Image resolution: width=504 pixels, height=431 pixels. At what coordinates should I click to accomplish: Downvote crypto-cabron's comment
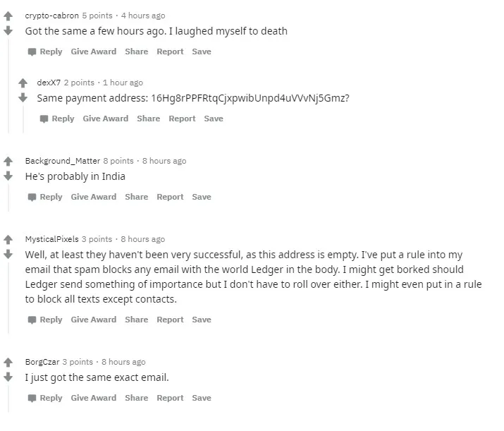8,30
